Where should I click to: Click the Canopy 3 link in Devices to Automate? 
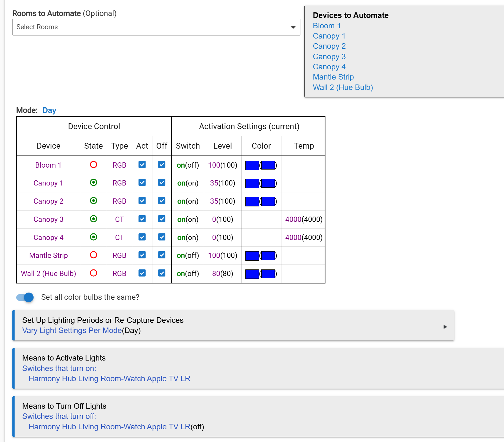tap(329, 57)
